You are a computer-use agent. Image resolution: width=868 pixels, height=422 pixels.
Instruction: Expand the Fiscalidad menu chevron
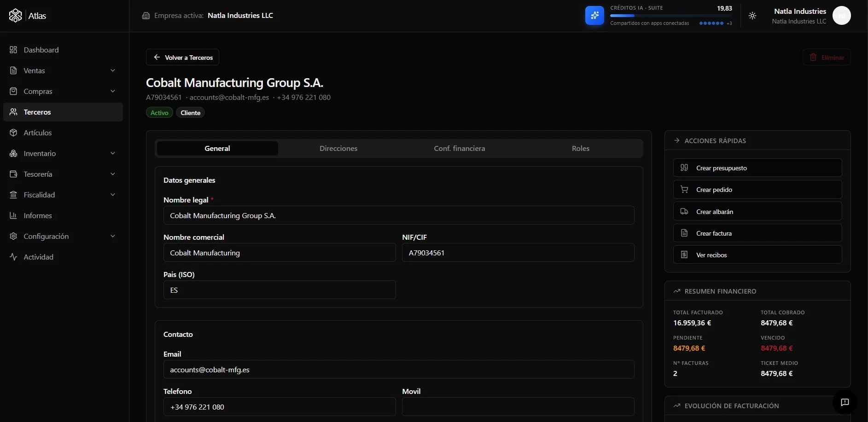(x=113, y=195)
